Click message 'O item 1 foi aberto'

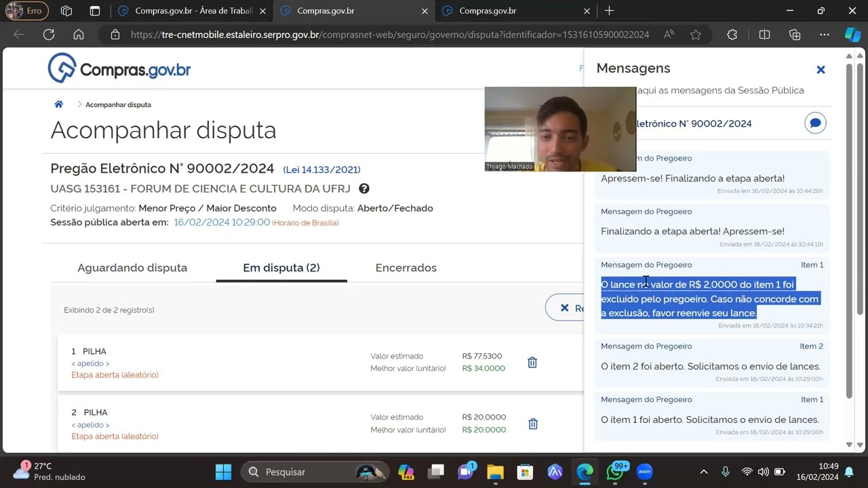(710, 420)
